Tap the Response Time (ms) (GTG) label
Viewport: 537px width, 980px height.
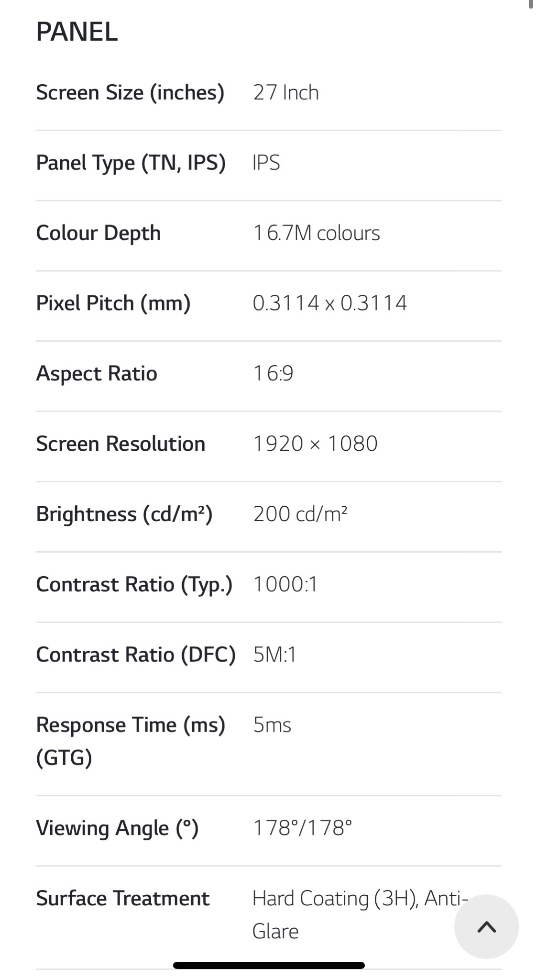(131, 741)
